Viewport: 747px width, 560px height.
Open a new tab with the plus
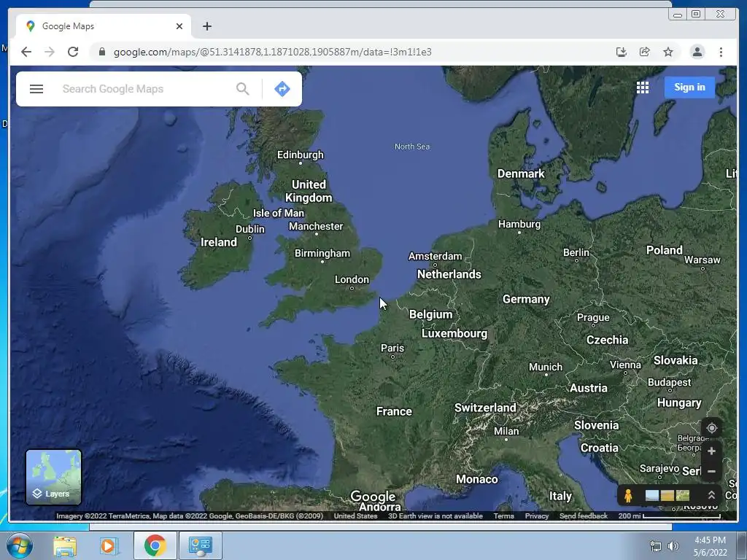point(206,26)
